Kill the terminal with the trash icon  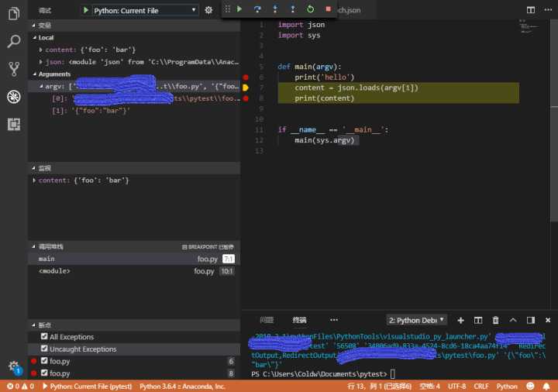point(494,320)
